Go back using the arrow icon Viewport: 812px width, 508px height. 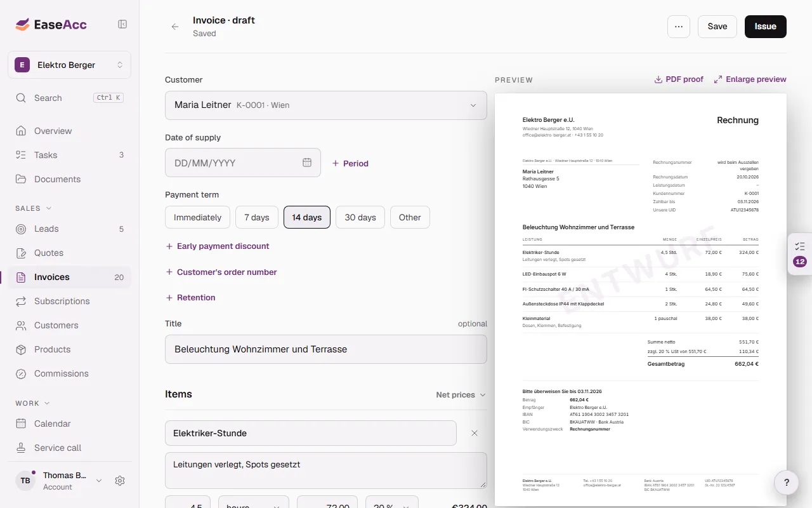click(175, 27)
